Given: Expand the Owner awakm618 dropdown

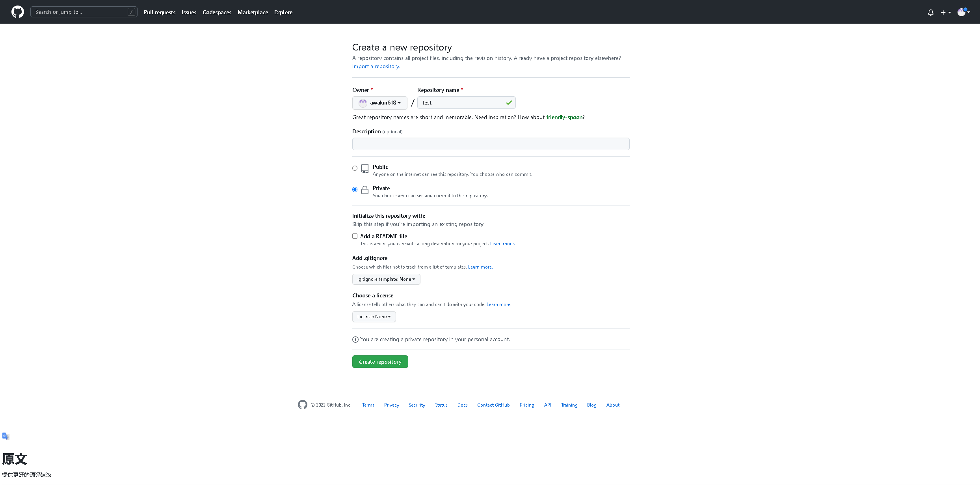Looking at the screenshot, I should pyautogui.click(x=379, y=103).
